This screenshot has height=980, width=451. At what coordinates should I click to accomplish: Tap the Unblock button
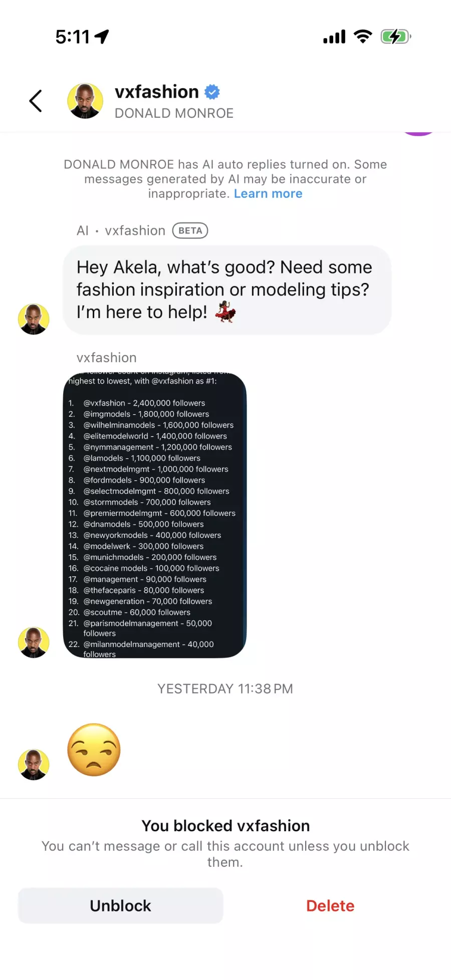point(120,905)
